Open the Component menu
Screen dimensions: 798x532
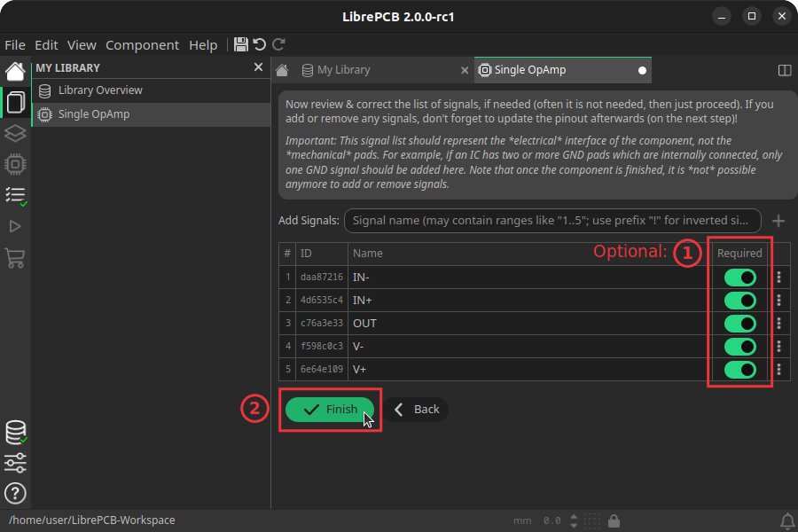[142, 44]
